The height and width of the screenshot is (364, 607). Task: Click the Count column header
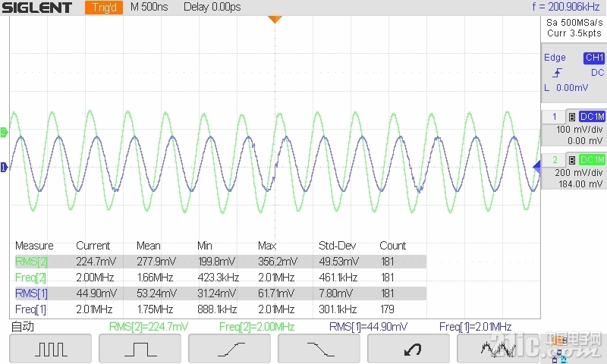[392, 246]
